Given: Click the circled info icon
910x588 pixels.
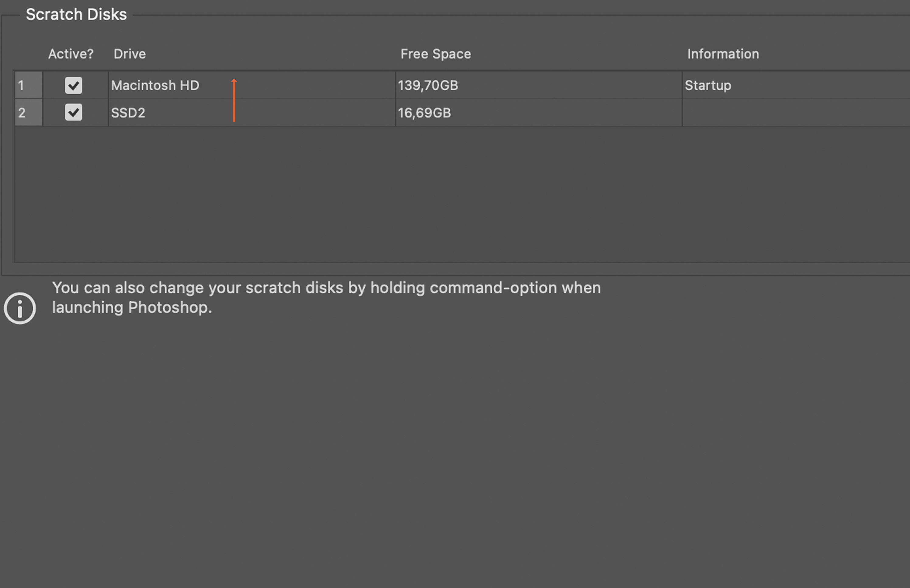Looking at the screenshot, I should (20, 308).
